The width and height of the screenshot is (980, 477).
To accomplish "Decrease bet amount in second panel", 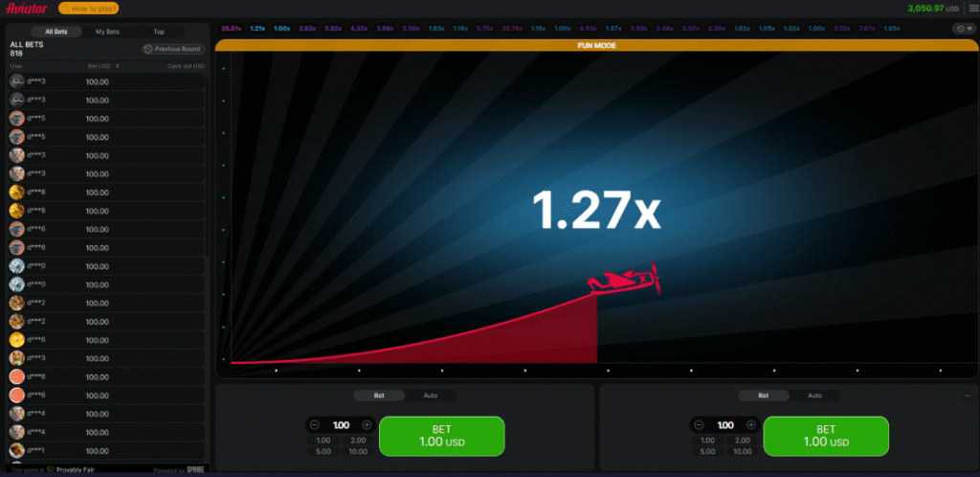I will (700, 425).
